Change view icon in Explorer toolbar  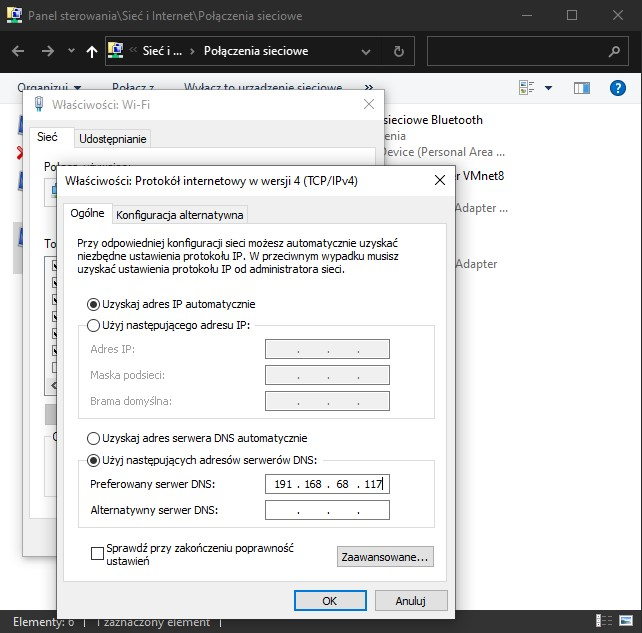[527, 87]
